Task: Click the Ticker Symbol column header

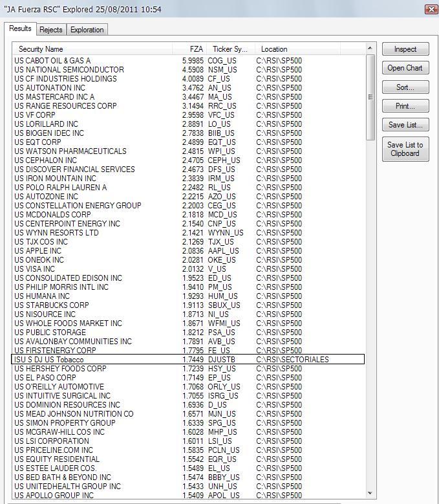Action: click(230, 49)
